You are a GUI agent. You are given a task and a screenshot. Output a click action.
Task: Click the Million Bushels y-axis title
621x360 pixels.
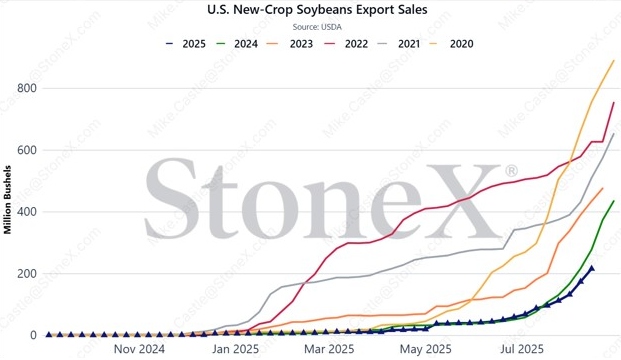pyautogui.click(x=8, y=200)
